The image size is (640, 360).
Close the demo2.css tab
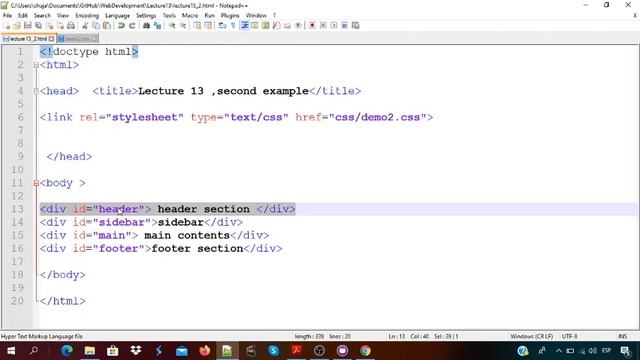coord(94,39)
